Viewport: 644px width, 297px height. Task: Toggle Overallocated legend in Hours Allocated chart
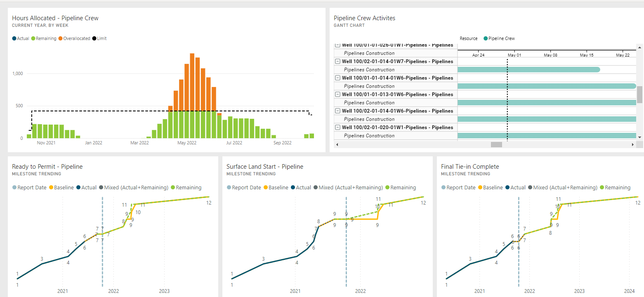coord(74,38)
